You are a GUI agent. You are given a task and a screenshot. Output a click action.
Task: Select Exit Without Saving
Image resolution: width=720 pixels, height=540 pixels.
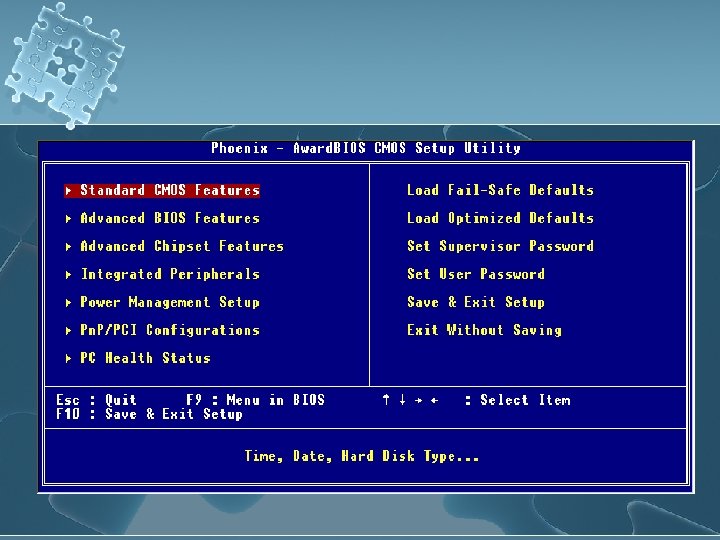click(x=484, y=330)
